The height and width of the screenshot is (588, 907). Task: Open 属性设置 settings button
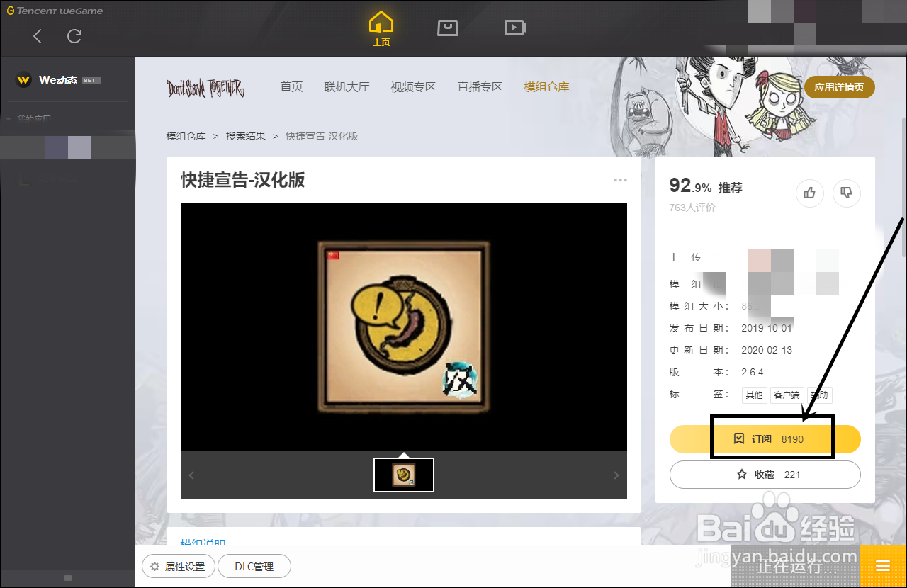point(178,567)
